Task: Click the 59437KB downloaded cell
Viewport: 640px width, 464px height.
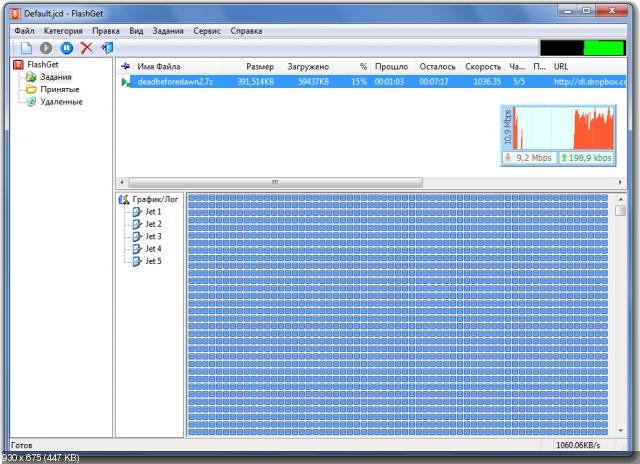Action: [313, 82]
